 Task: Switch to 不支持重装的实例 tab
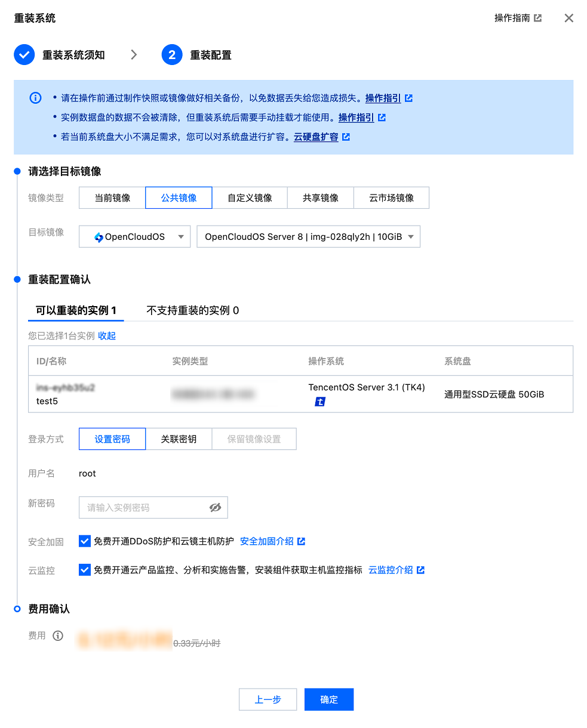pos(193,310)
